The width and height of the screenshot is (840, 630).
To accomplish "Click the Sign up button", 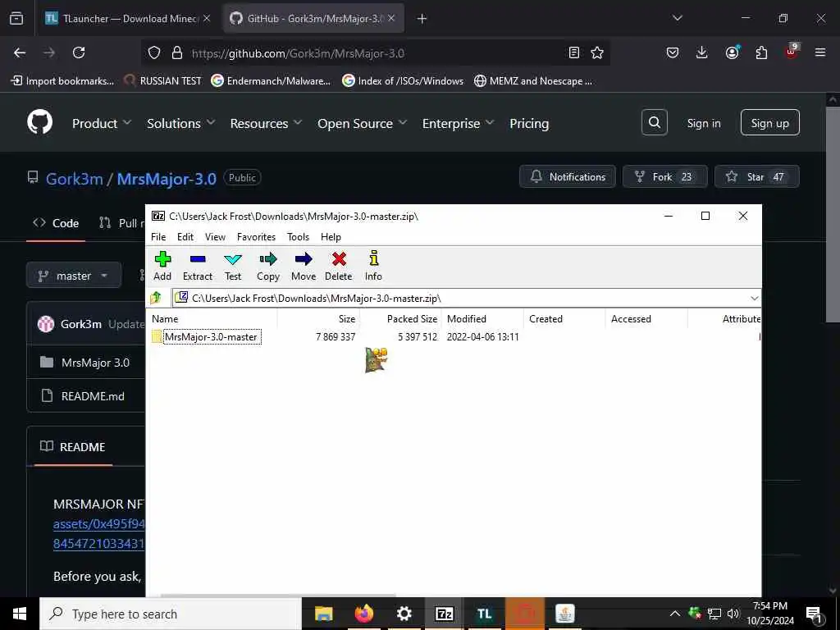I will tap(769, 123).
